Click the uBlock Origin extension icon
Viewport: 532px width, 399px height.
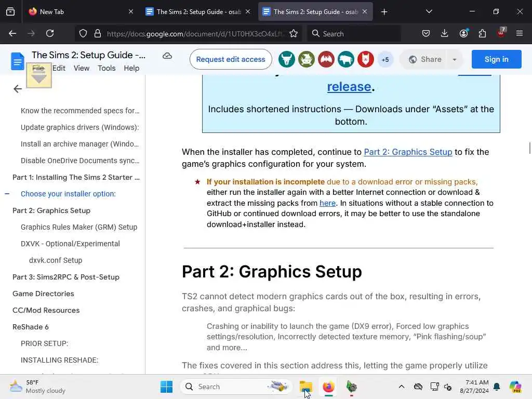tap(501, 33)
